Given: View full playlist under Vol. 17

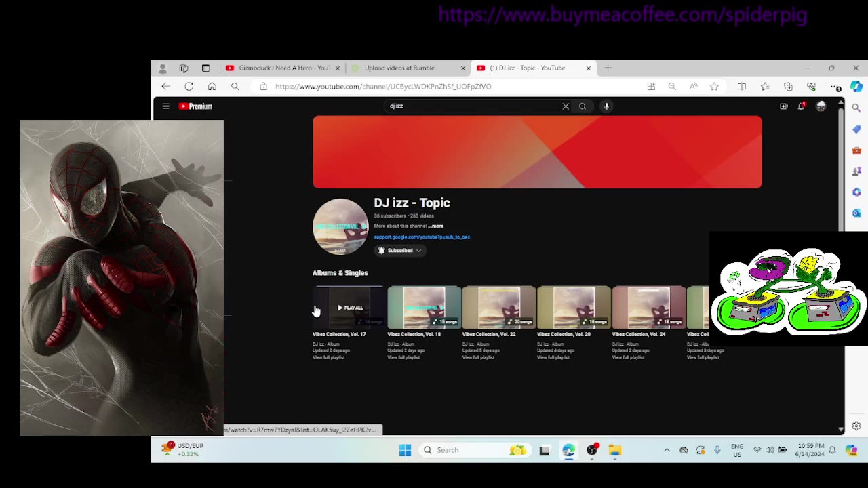Looking at the screenshot, I should 329,357.
